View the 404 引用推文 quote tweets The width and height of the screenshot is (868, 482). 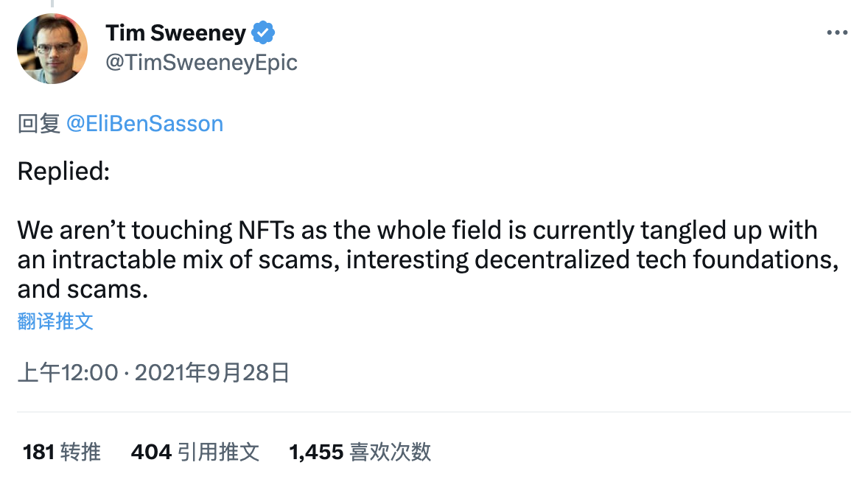195,452
